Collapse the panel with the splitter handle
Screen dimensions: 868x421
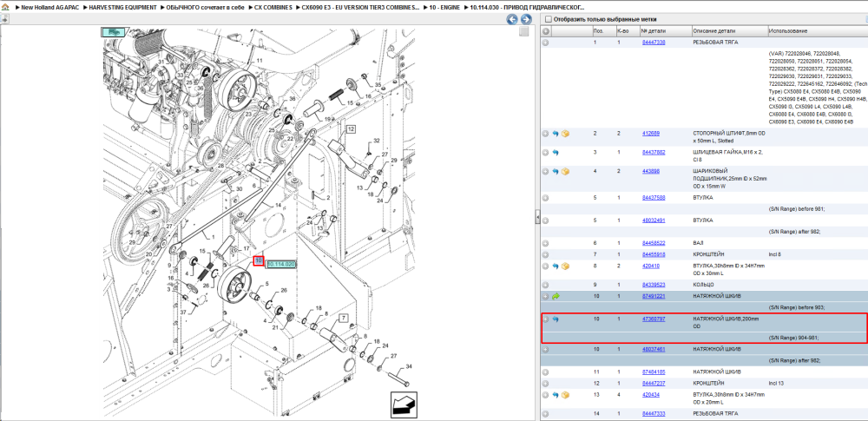tap(537, 217)
